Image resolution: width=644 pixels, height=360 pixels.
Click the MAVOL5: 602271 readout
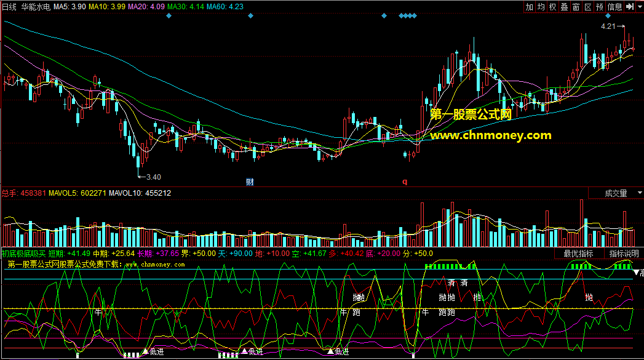click(78, 193)
